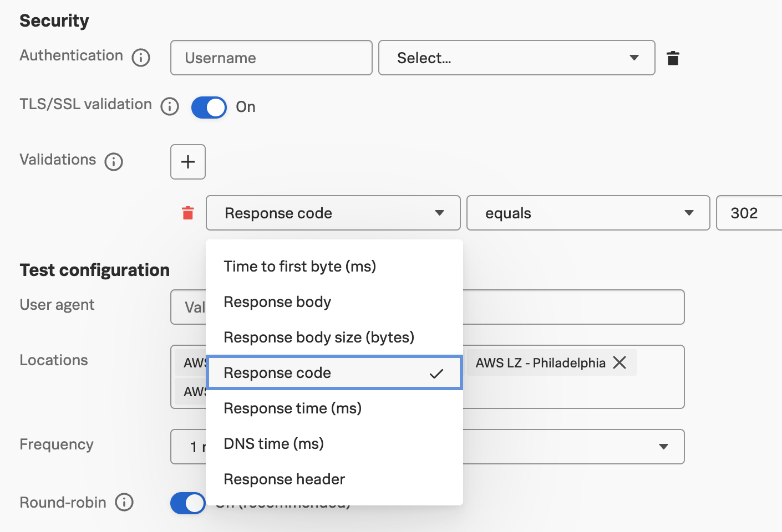Select Response body size (bytes) from the menu
The height and width of the screenshot is (532, 782).
pos(318,337)
